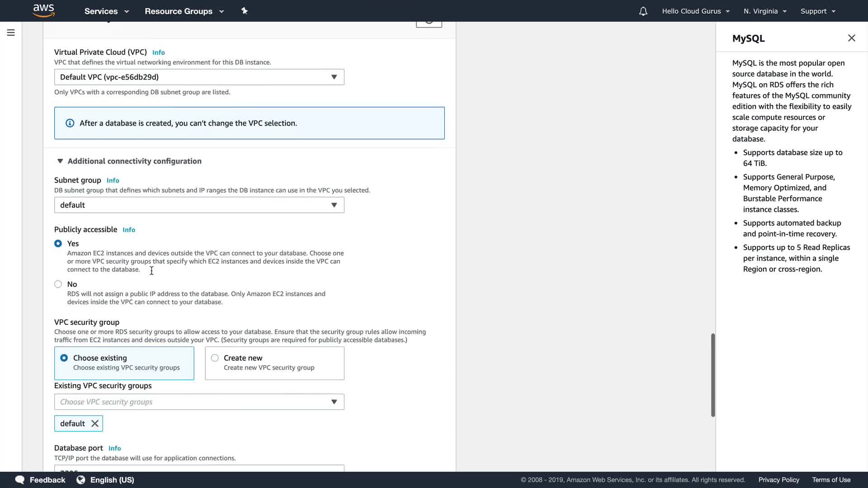868x488 pixels.
Task: Click the pin shortcuts icon
Action: 245,11
